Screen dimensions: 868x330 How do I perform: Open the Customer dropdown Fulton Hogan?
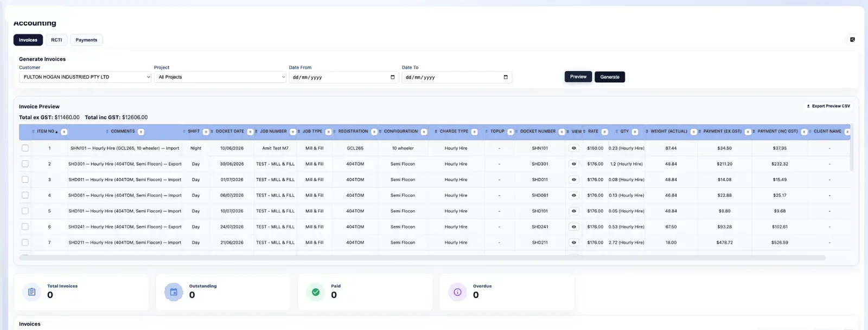pyautogui.click(x=85, y=77)
